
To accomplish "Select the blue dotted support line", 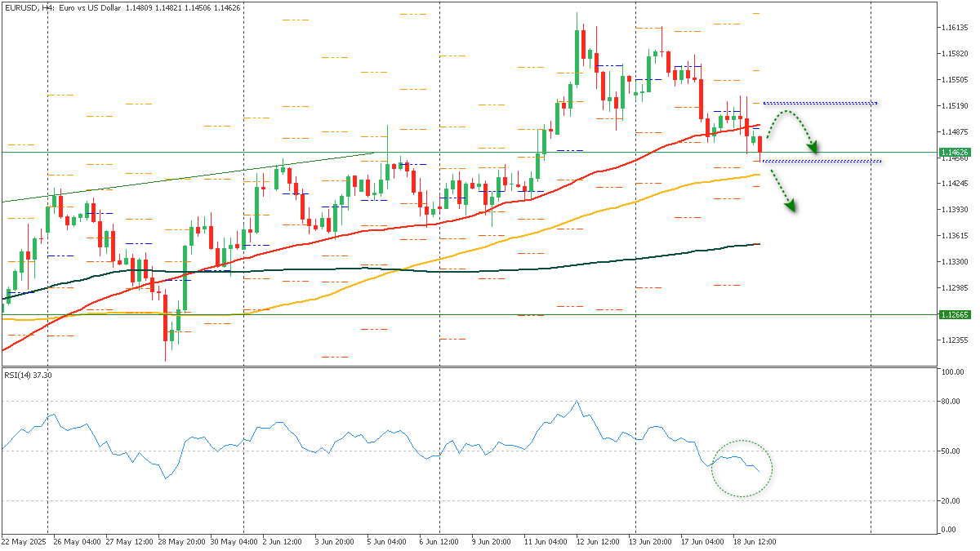I will pyautogui.click(x=822, y=161).
